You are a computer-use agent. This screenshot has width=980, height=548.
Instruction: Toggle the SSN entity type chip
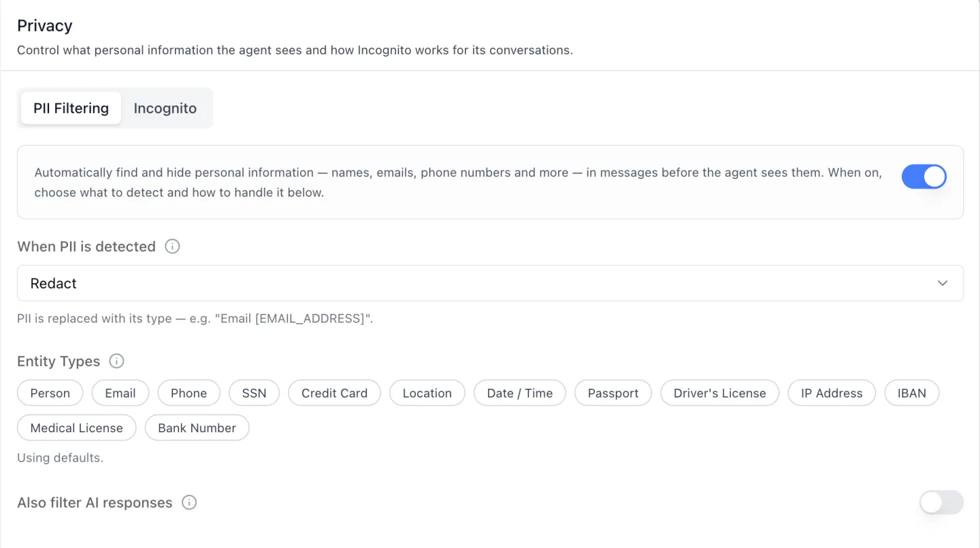pyautogui.click(x=255, y=393)
